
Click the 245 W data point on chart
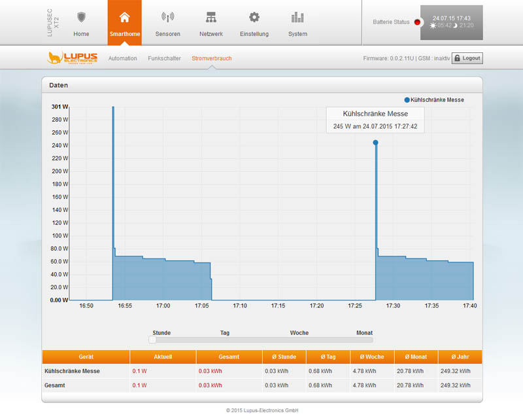375,143
